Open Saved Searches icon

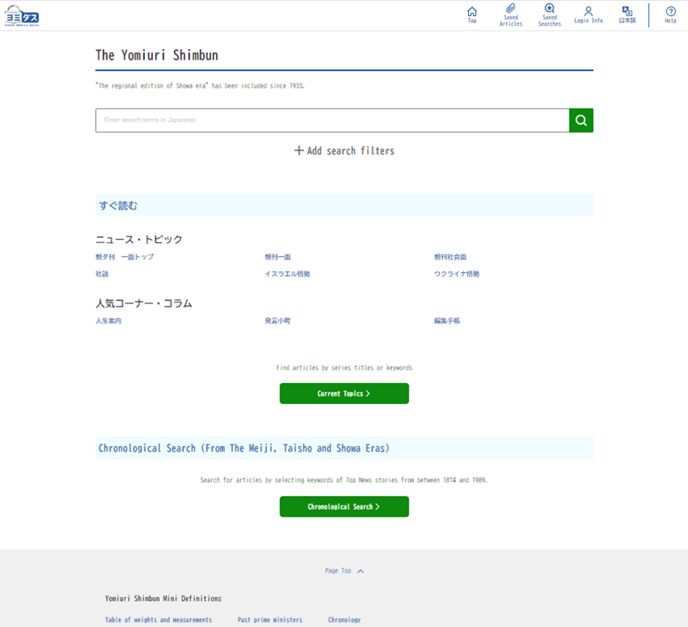(549, 10)
